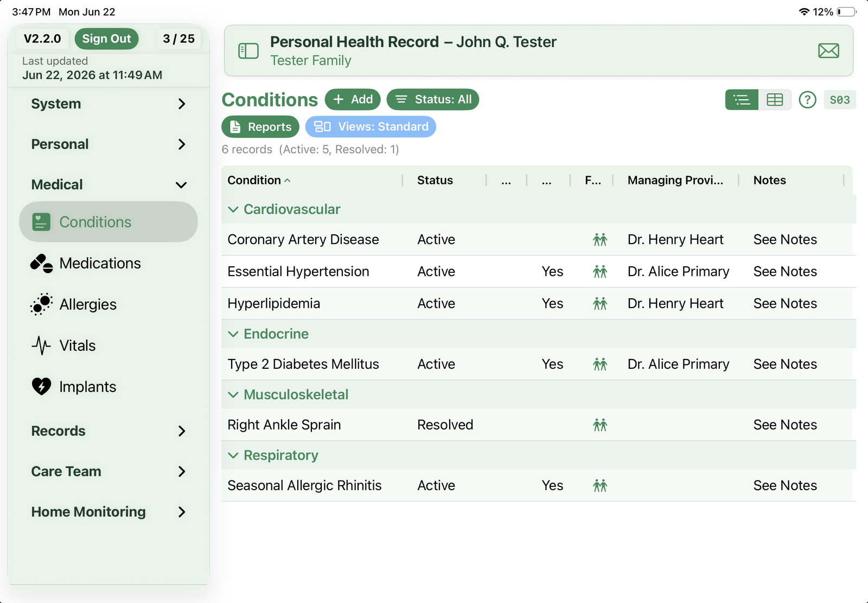The width and height of the screenshot is (868, 603).
Task: Click the Conditions sidebar icon
Action: pos(41,222)
